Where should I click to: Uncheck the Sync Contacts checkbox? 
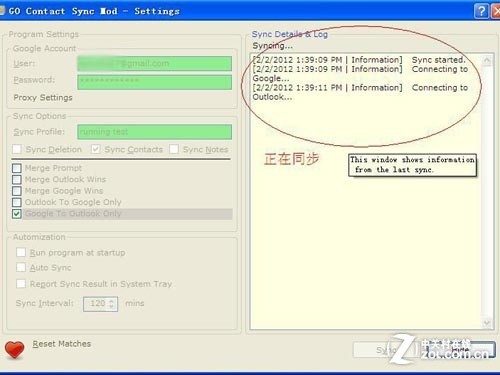pyautogui.click(x=96, y=149)
